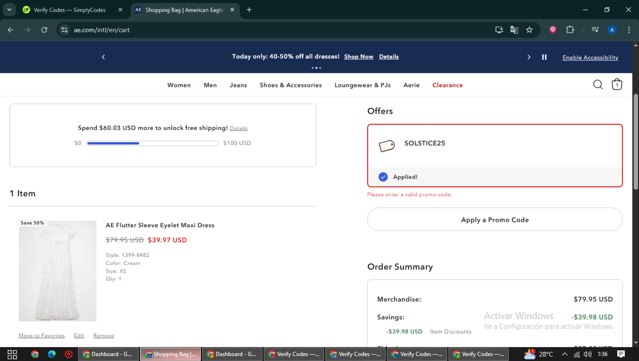Open the notifications center icon
639x361 pixels.
[x=621, y=354]
